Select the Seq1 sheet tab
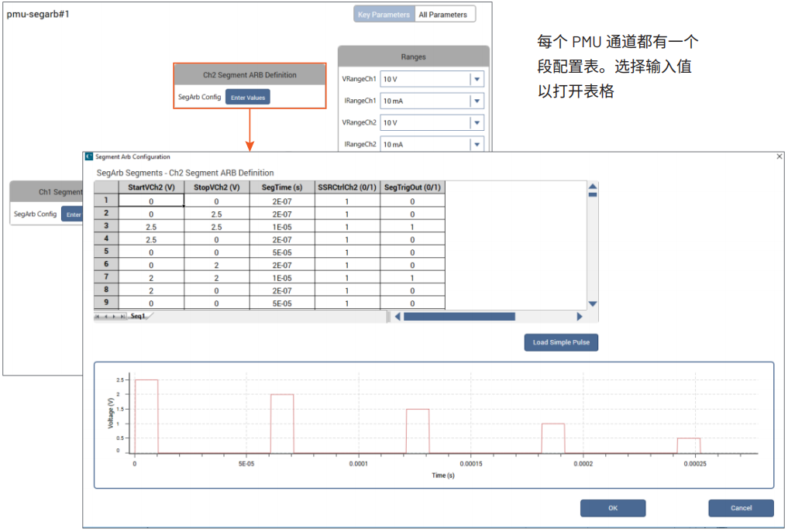The width and height of the screenshot is (788, 532). click(x=138, y=316)
